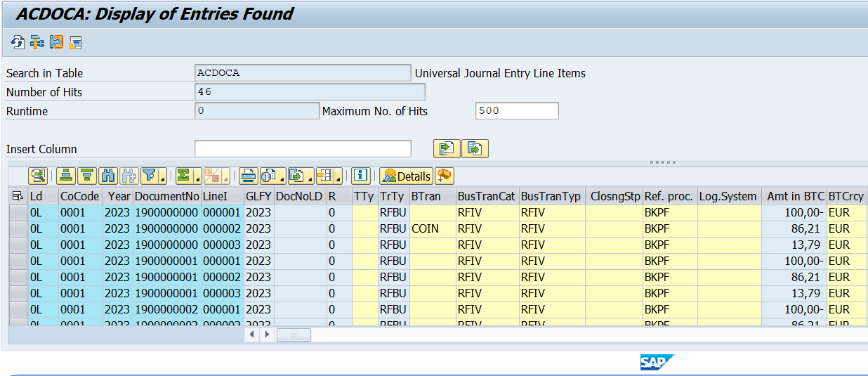Click the Runtime field showing 0
The width and height of the screenshot is (868, 376).
click(x=257, y=110)
